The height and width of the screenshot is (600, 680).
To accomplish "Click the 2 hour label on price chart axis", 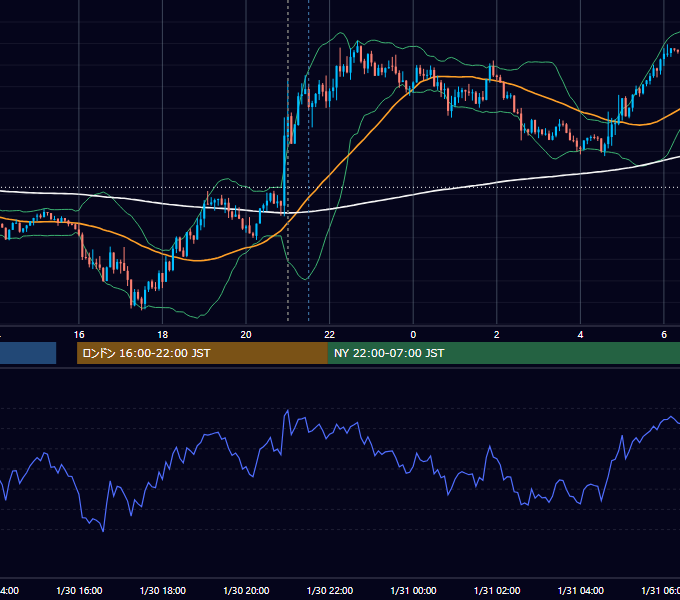I will pyautogui.click(x=497, y=335).
